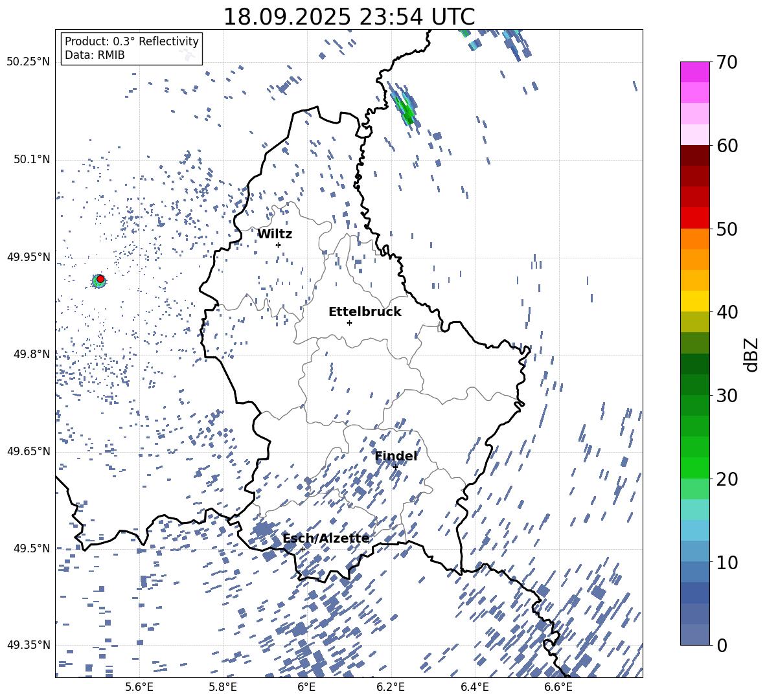Click the Product: 0.3° Reflectivity legend text

pos(132,41)
